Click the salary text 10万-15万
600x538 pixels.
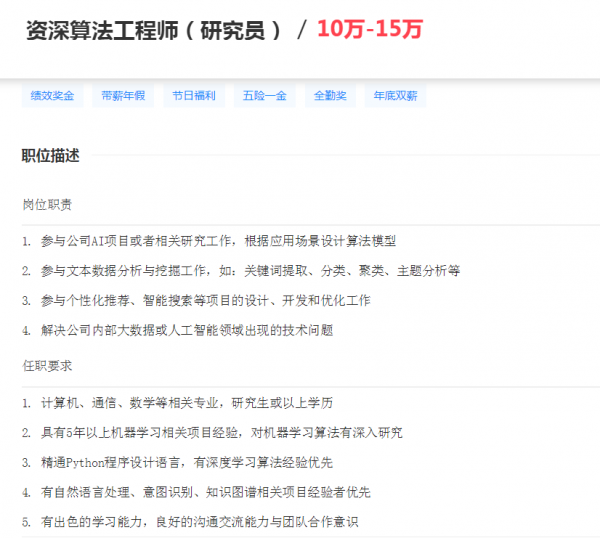point(369,29)
